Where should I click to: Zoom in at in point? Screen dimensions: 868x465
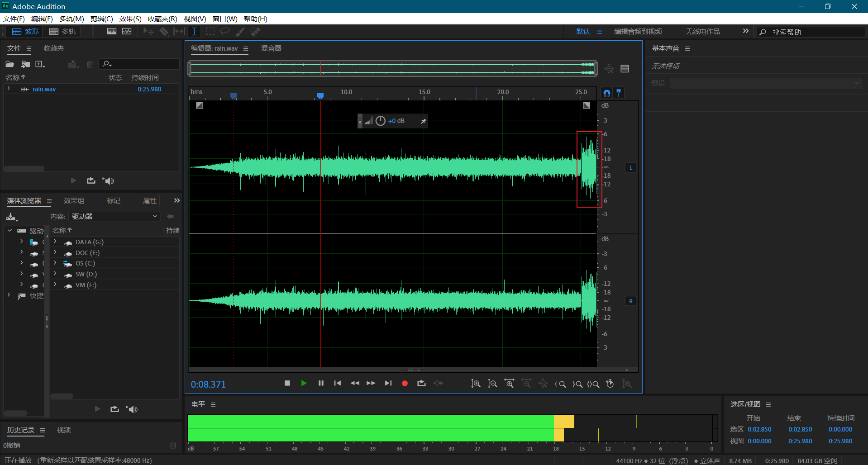tap(560, 384)
